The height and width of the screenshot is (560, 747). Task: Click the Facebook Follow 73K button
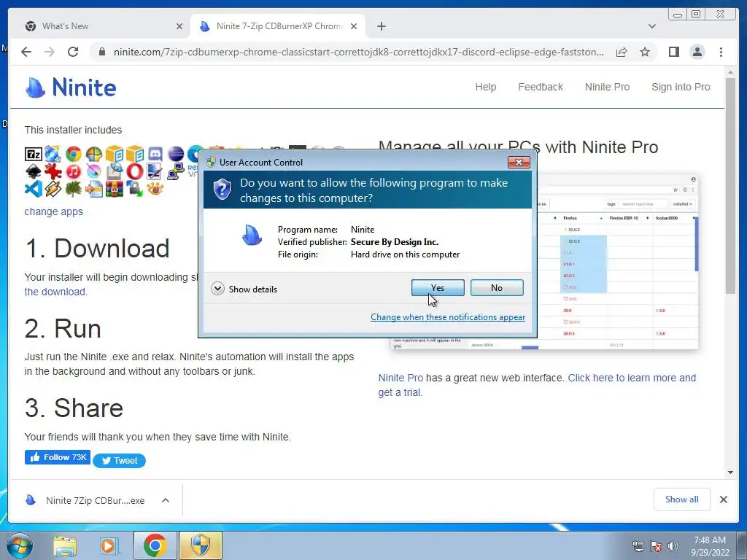point(57,457)
